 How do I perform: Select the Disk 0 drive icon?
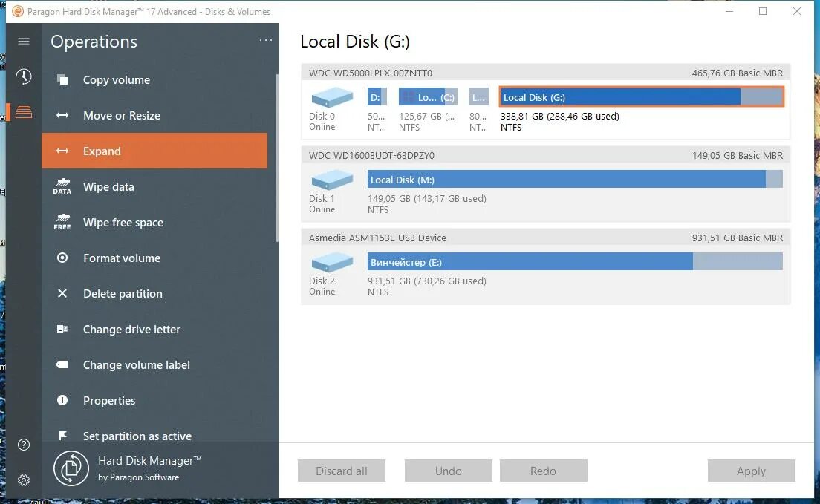tap(332, 97)
